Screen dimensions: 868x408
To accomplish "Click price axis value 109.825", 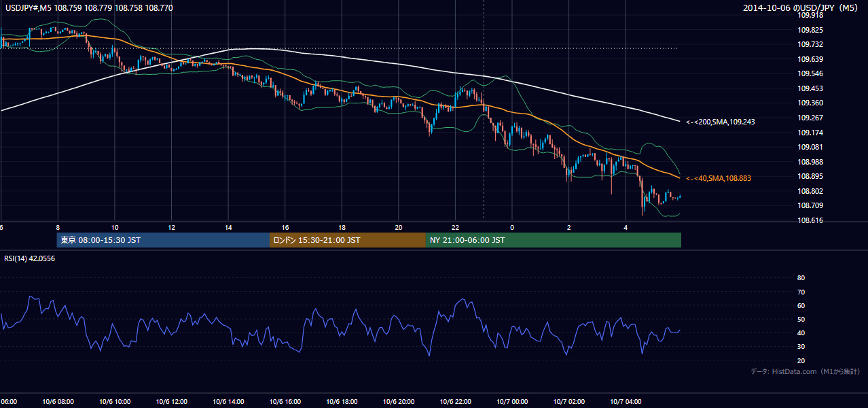I will [810, 30].
